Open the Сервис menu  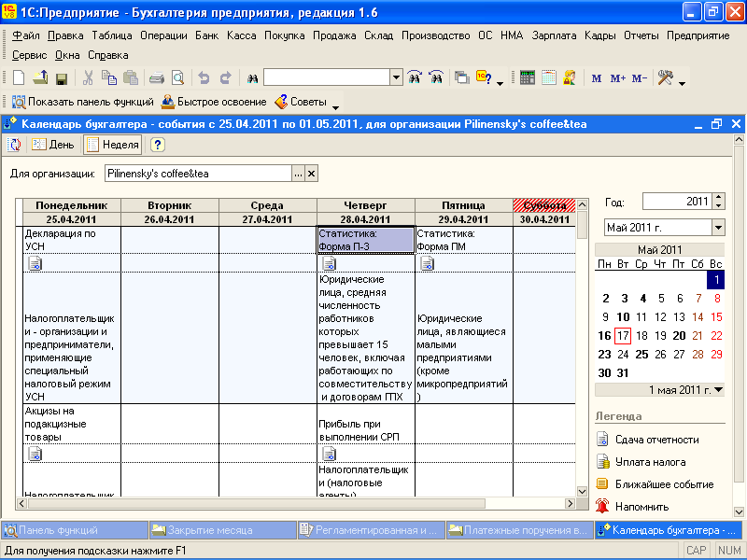[x=30, y=55]
